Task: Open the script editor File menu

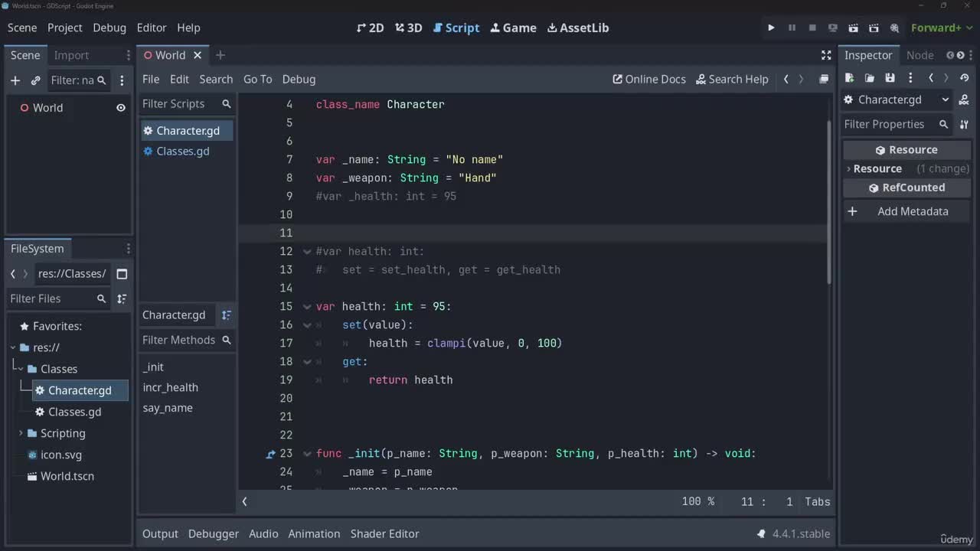Action: [151, 79]
